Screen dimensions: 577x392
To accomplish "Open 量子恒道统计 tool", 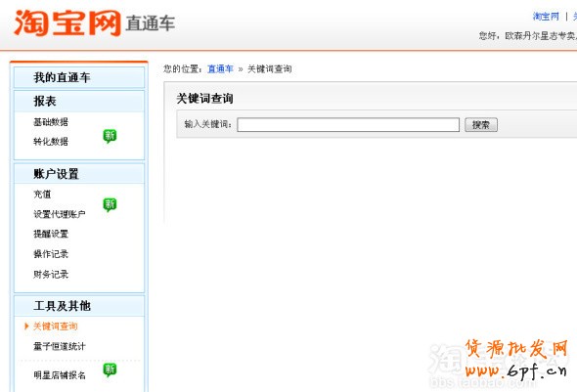I will [60, 346].
